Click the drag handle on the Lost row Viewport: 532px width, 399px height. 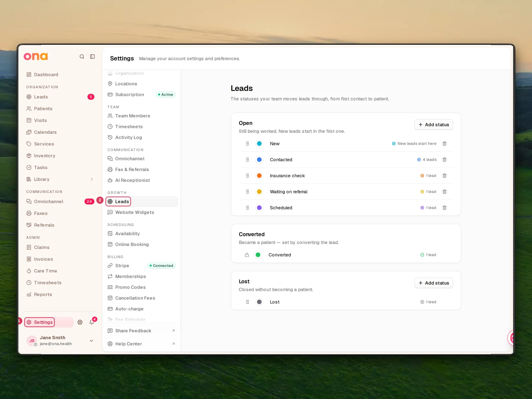click(x=247, y=302)
